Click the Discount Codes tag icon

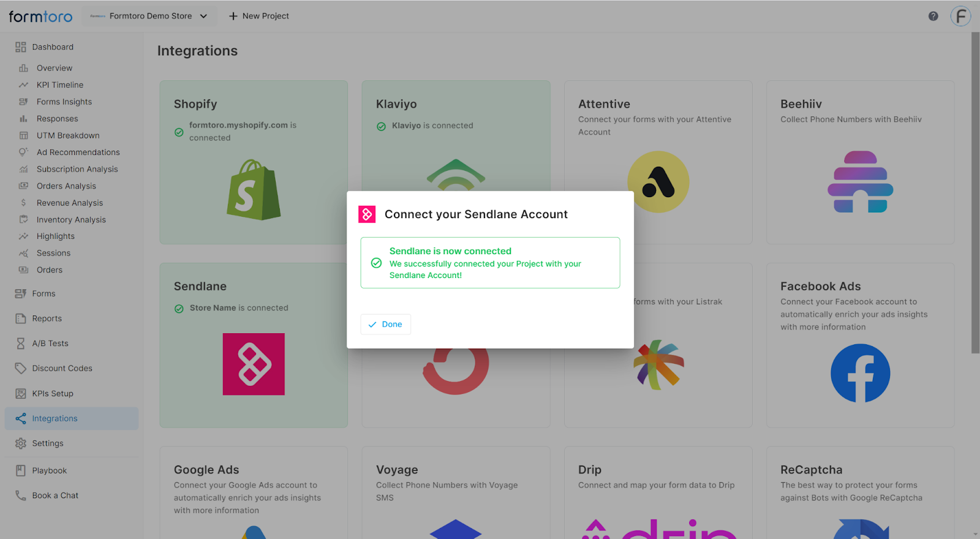click(21, 368)
